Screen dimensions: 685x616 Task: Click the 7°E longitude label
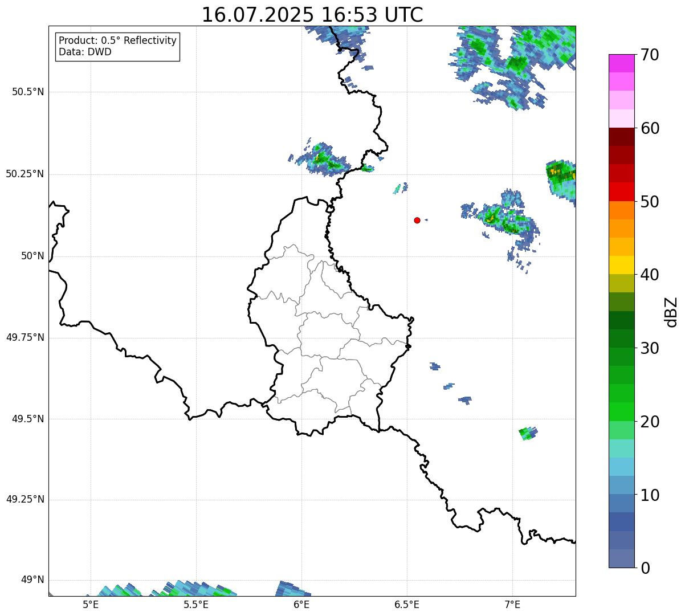tap(512, 605)
